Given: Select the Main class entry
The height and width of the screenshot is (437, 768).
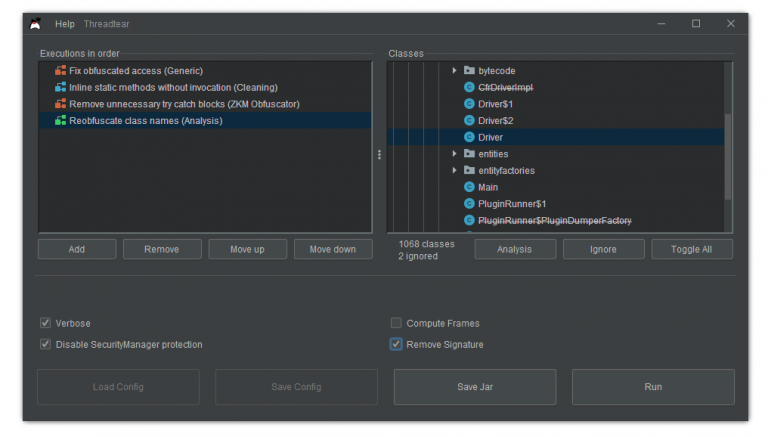Looking at the screenshot, I should click(488, 187).
